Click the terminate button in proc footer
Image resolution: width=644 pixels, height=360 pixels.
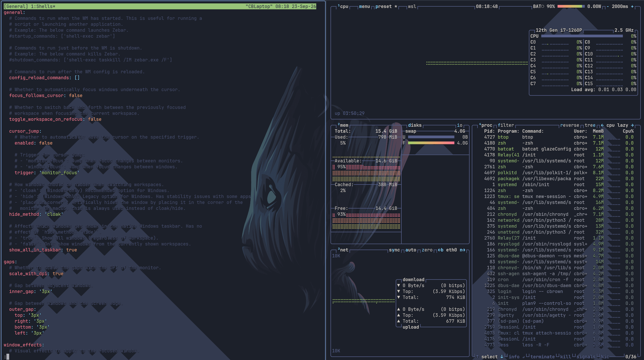click(542, 356)
